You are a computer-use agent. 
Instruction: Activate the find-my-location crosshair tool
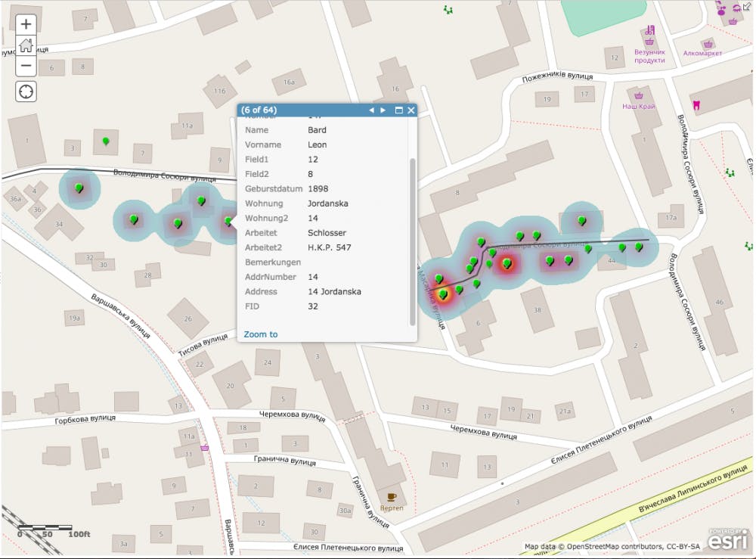26,91
